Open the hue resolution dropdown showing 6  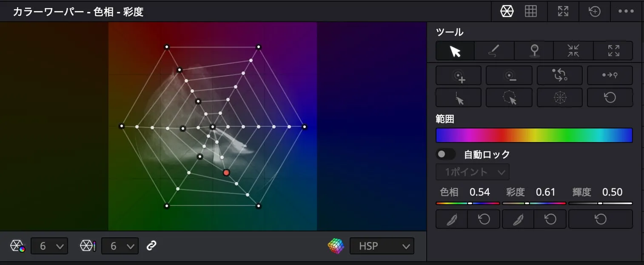click(x=49, y=246)
